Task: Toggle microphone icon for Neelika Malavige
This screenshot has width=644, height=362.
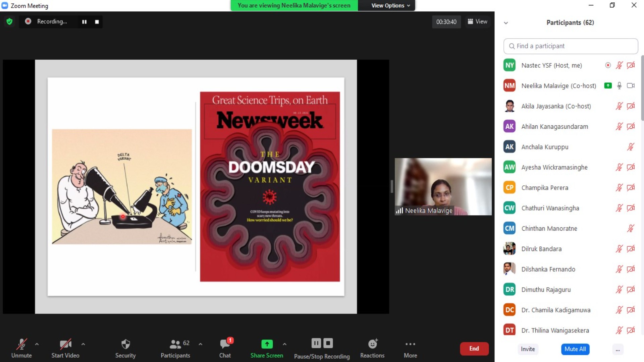Action: point(619,86)
